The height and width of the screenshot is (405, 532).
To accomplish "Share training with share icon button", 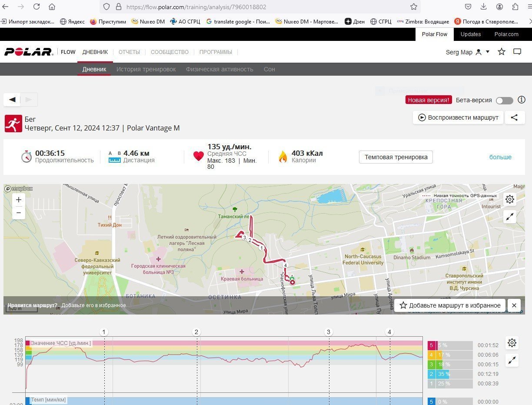I will (x=515, y=117).
